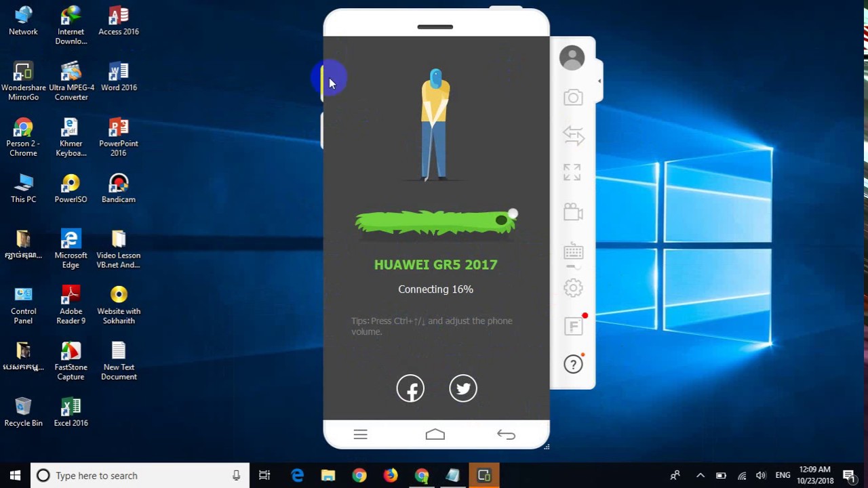This screenshot has height=488, width=868.
Task: Select the Adobe Reader 9 shortcut
Action: click(x=71, y=305)
